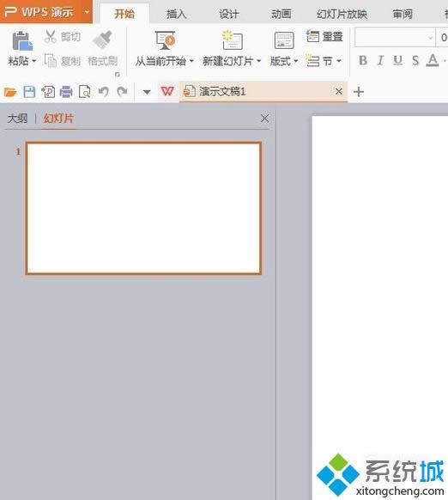Click the New Slide icon
Screen dimensions: 448x500
point(233,40)
